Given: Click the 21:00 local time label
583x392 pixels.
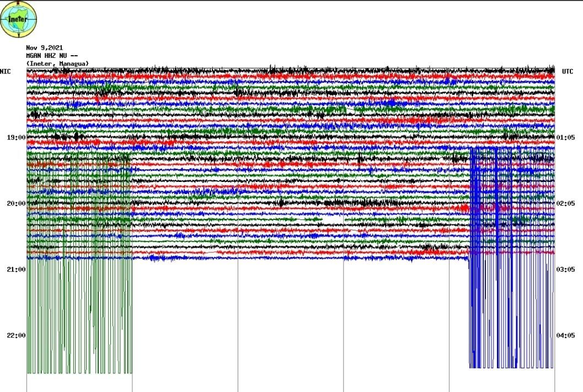Looking at the screenshot, I should click(x=17, y=270).
